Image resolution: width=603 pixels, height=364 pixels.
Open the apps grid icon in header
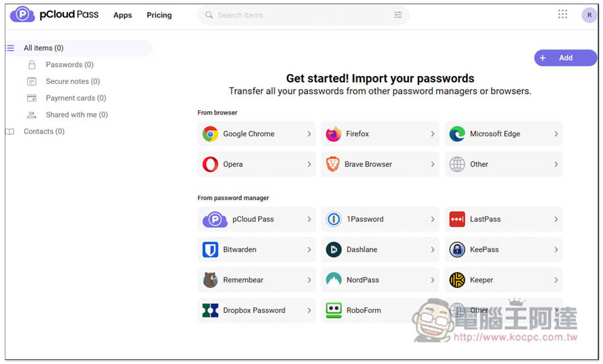[562, 14]
